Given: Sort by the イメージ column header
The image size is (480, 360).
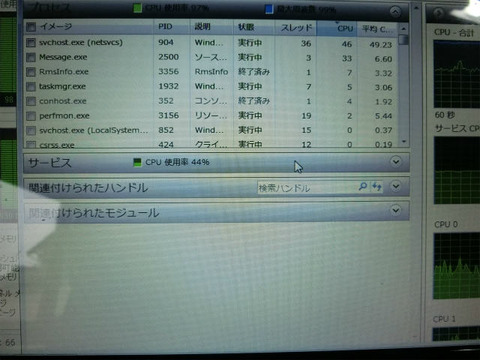Looking at the screenshot, I should 56,27.
